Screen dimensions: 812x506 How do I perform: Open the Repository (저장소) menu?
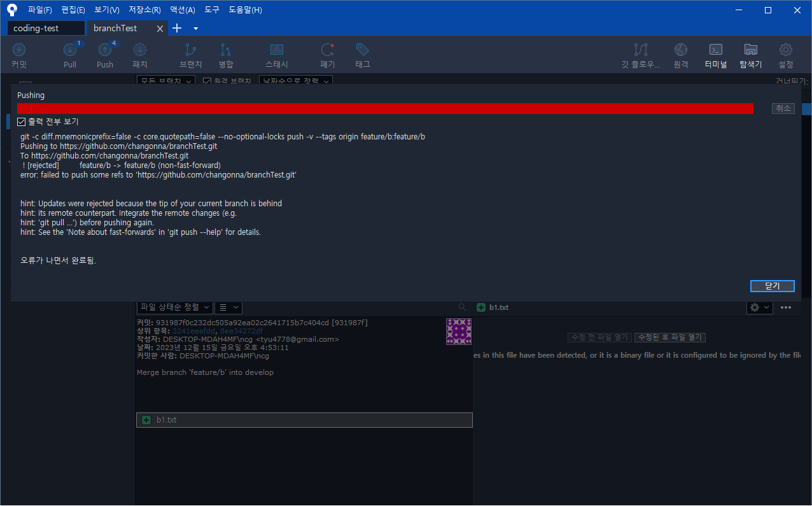click(x=144, y=10)
